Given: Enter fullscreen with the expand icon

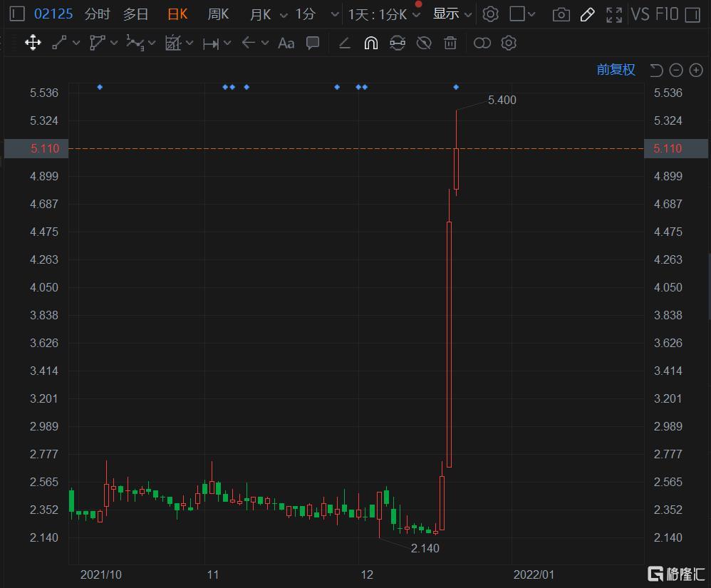Looking at the screenshot, I should [x=614, y=14].
